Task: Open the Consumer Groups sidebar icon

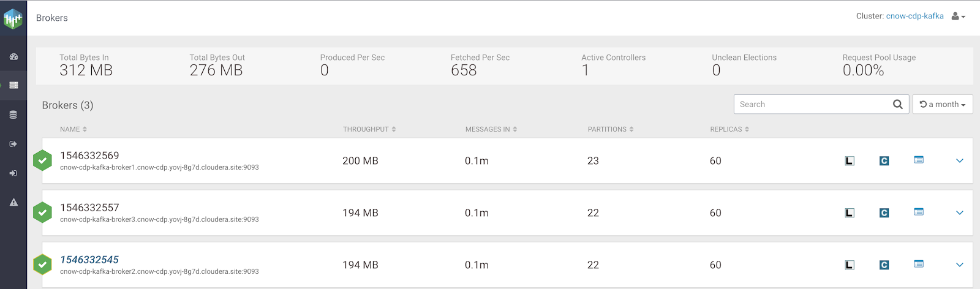Action: pos(13,173)
